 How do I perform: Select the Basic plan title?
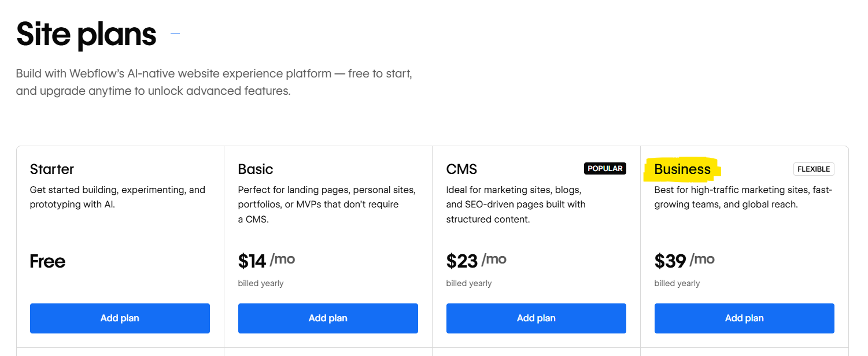click(x=255, y=169)
